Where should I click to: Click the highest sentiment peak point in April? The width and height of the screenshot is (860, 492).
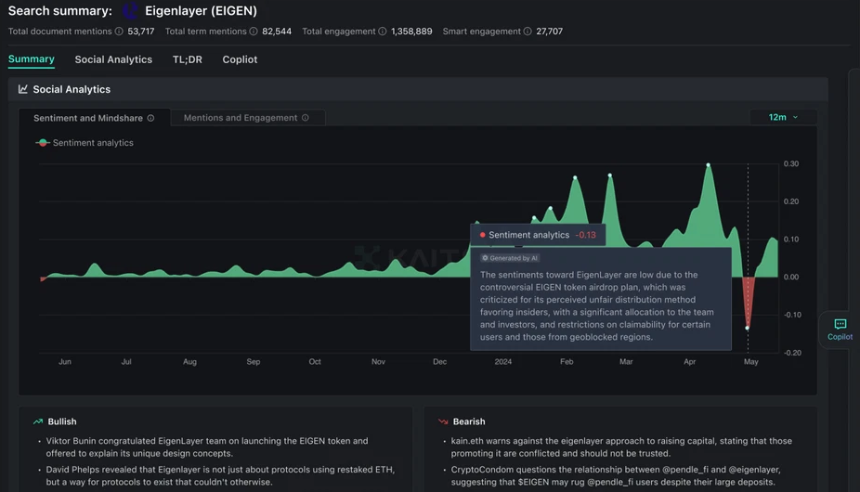click(708, 165)
